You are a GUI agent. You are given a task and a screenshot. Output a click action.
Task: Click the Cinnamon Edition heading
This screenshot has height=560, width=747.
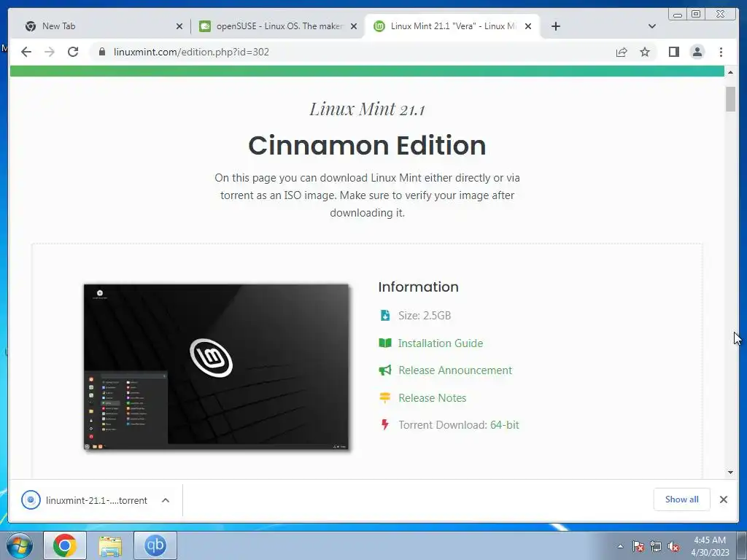coord(368,145)
